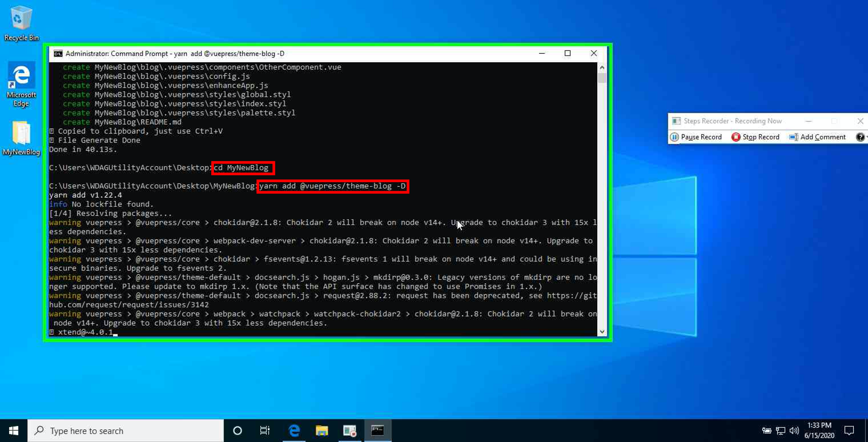Switch to Steps Recorder taskbar icon
This screenshot has width=868, height=442.
(x=349, y=431)
